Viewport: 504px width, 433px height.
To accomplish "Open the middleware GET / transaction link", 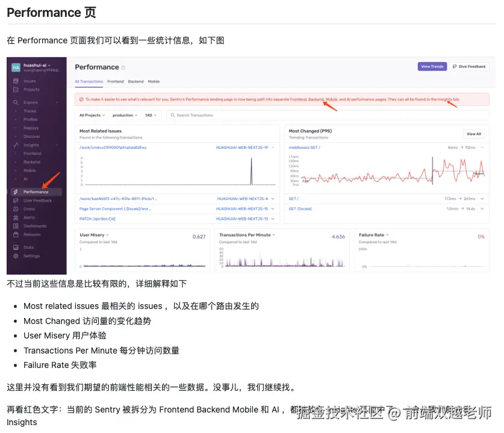I will click(x=304, y=147).
